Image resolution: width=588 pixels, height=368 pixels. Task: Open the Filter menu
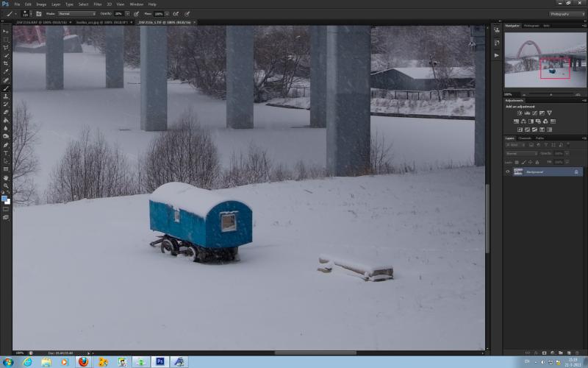tap(98, 4)
